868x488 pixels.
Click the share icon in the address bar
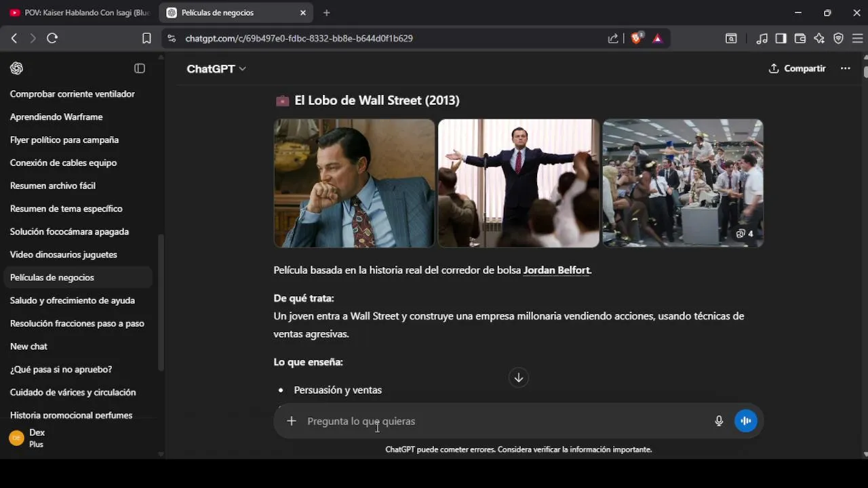click(x=613, y=39)
